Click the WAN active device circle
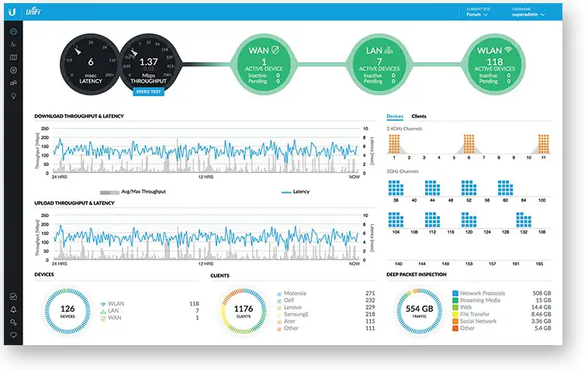 click(264, 64)
